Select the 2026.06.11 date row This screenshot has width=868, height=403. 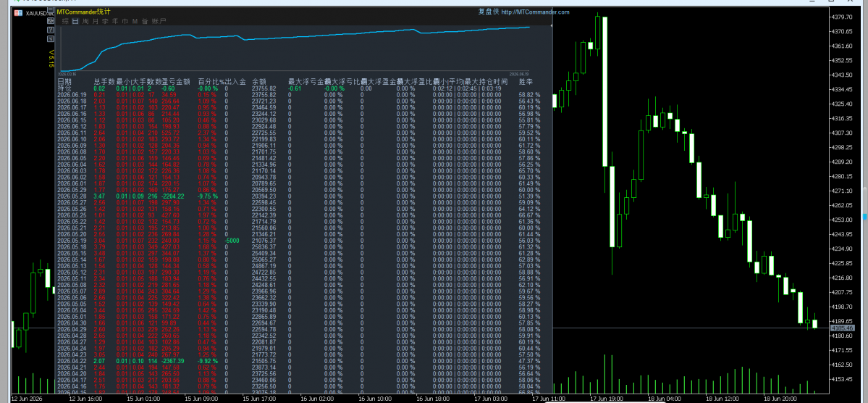(72, 133)
